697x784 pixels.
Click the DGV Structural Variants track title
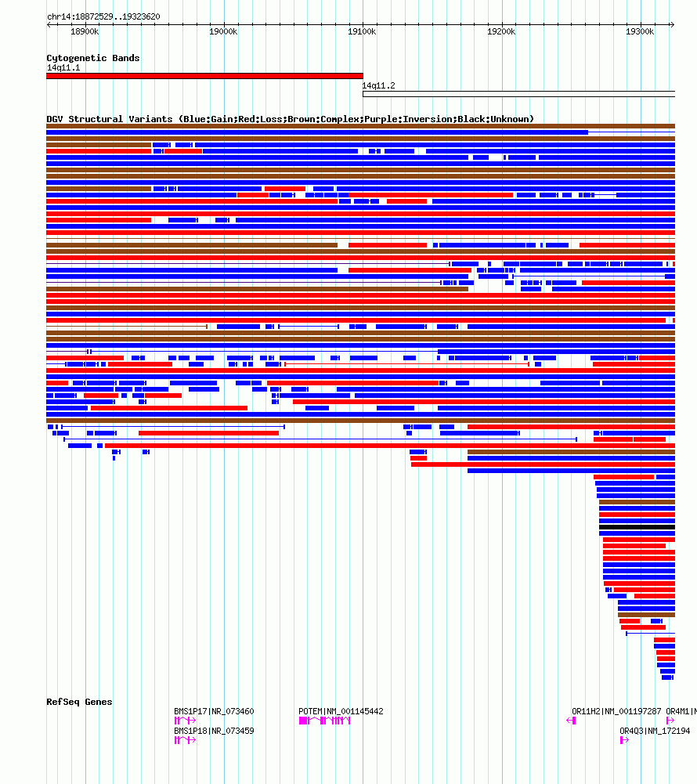click(290, 119)
